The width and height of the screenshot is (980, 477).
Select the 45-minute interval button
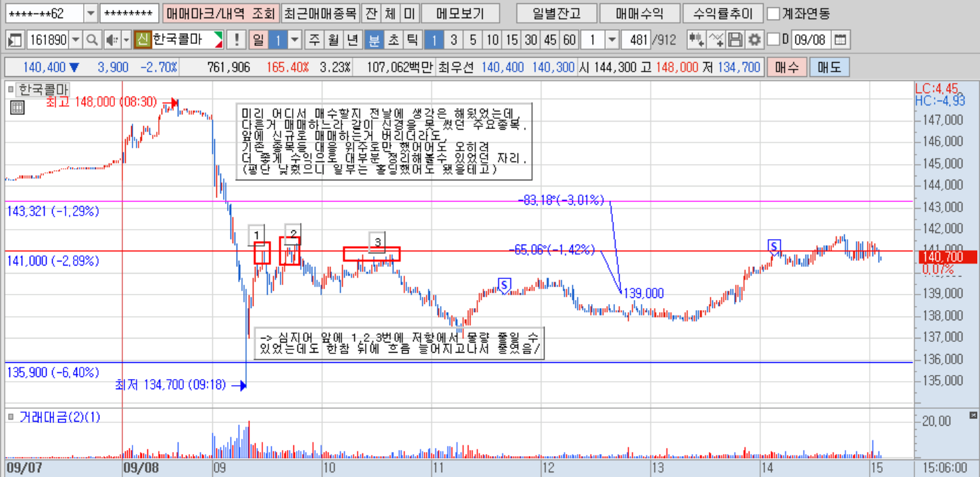[x=550, y=40]
